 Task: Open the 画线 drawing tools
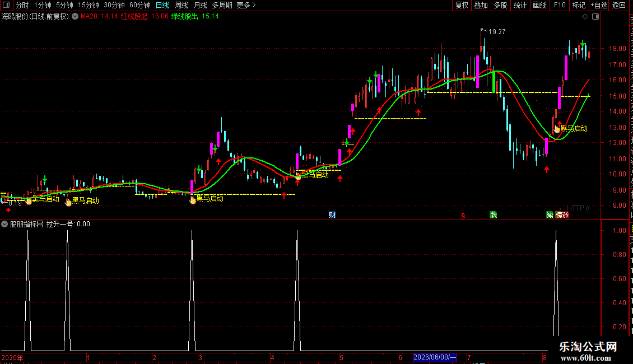pos(540,5)
